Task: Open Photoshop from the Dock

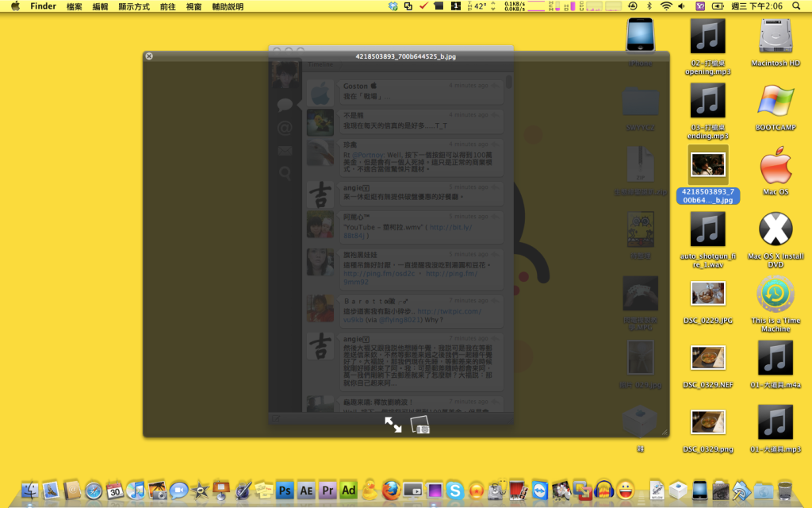Action: [x=285, y=490]
